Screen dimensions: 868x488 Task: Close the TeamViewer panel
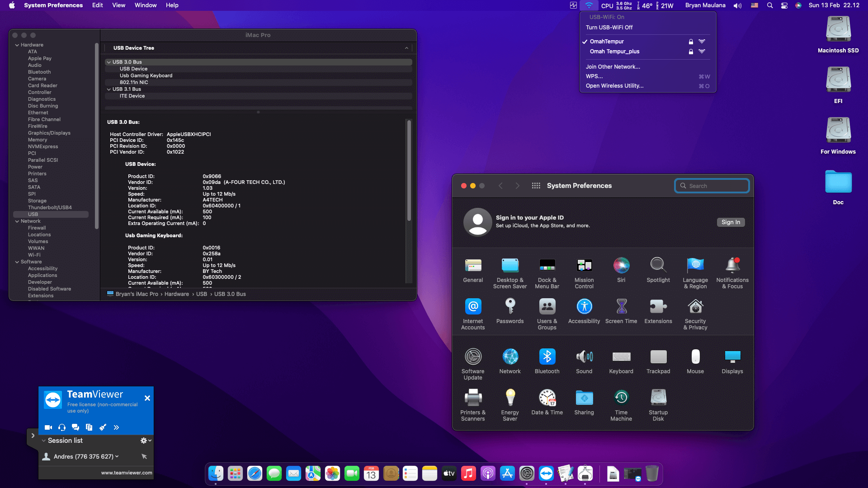[x=147, y=399]
